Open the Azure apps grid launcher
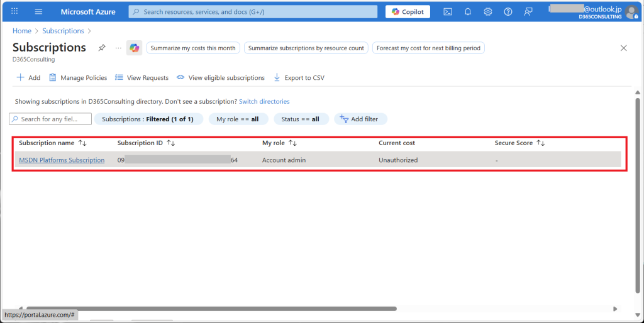 click(x=14, y=12)
